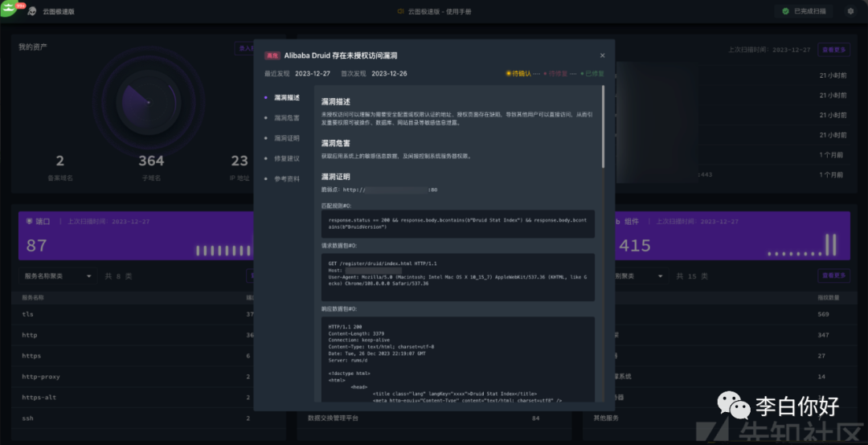
Task: Open the aggregation dropdown beside 共 15 类
Action: click(x=640, y=276)
